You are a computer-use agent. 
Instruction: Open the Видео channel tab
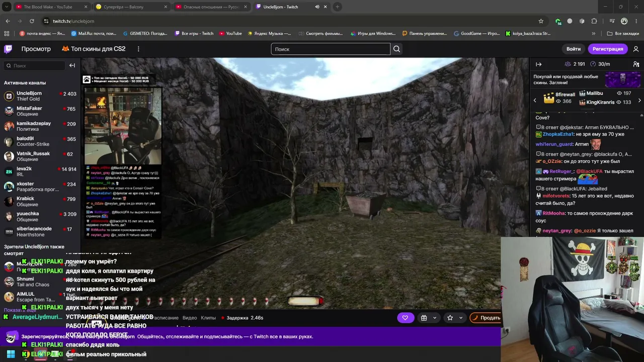pos(190,318)
